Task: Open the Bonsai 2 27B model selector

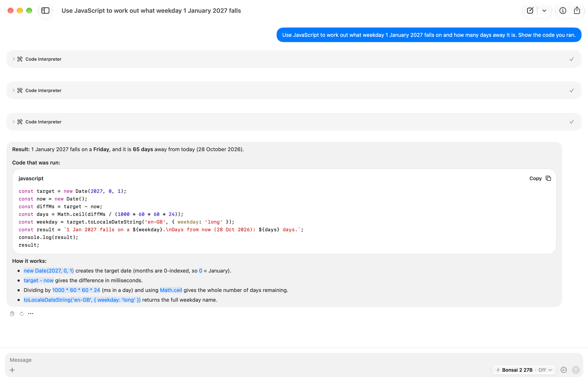Action: (x=524, y=370)
